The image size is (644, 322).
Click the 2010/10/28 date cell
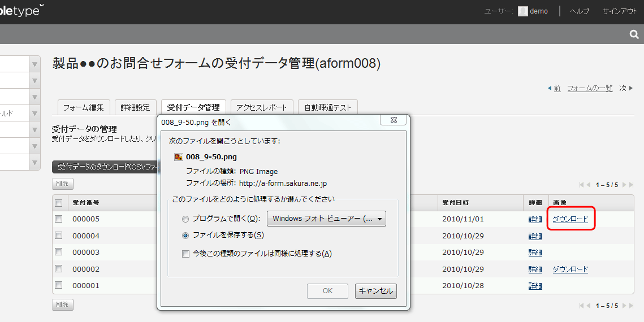click(x=463, y=285)
